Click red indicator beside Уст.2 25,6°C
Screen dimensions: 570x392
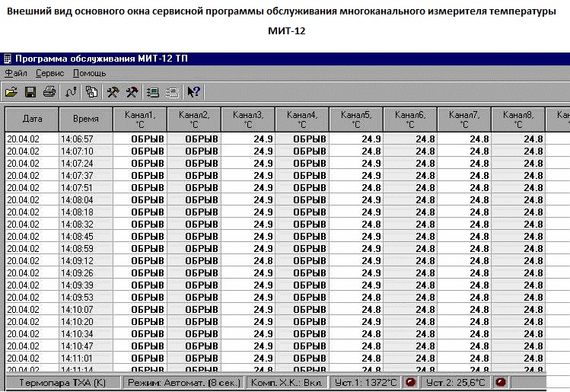501,382
